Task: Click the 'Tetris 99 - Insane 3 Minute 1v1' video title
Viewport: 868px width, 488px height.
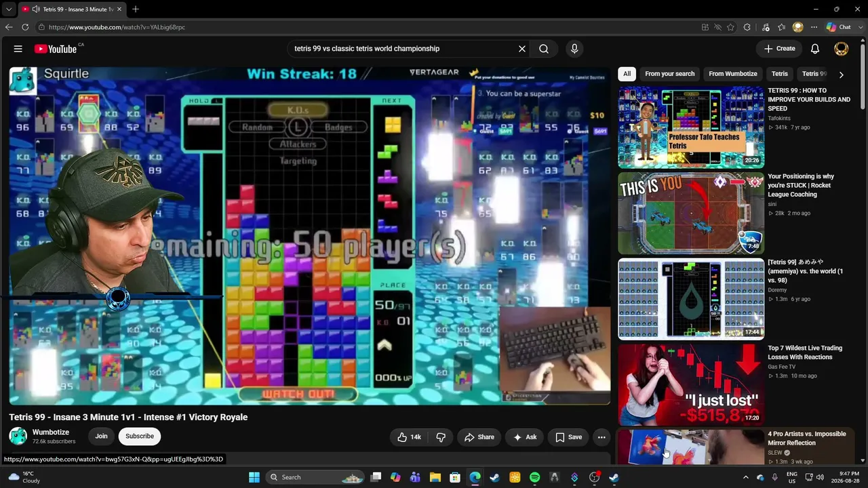Action: tap(128, 417)
